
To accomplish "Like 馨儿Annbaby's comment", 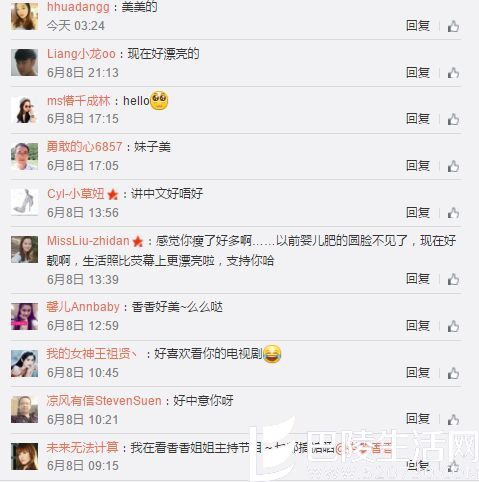I will point(453,326).
